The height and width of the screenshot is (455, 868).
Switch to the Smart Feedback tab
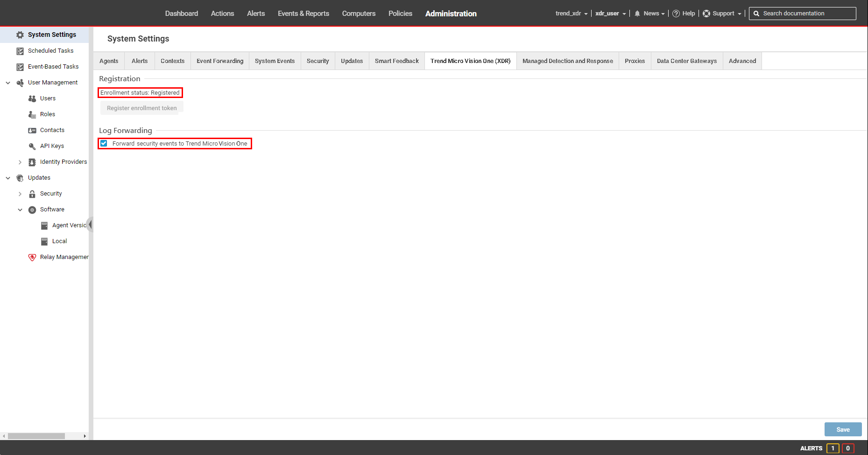(396, 61)
